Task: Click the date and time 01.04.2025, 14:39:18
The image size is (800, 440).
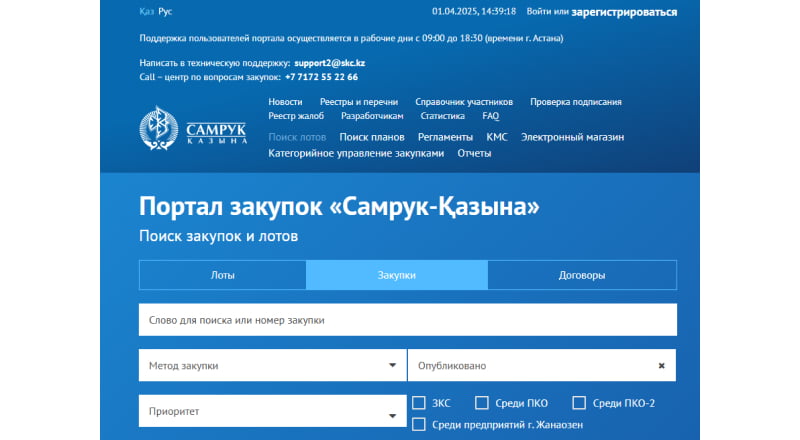Action: (474, 11)
